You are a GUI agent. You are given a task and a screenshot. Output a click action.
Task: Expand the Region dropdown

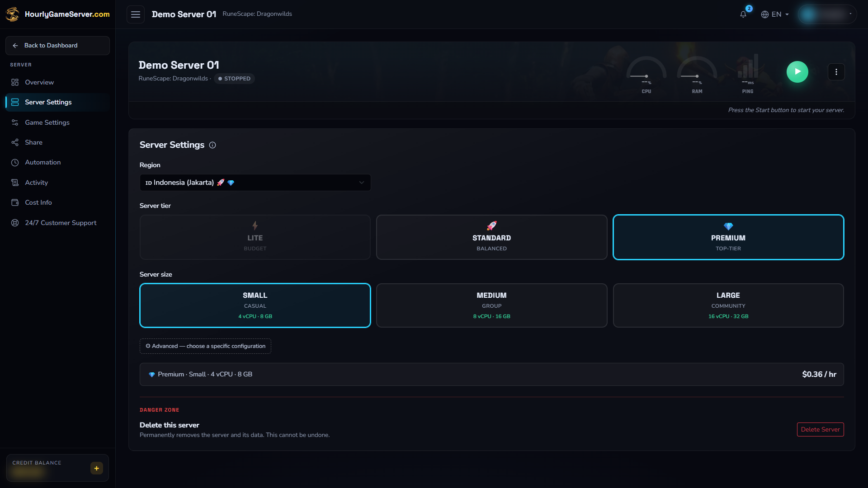(x=255, y=183)
